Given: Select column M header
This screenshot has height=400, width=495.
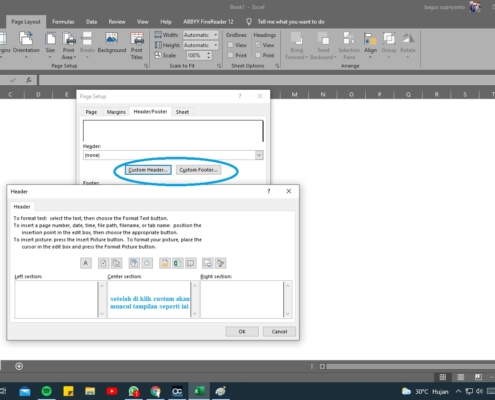Looking at the screenshot, I should click(294, 95).
